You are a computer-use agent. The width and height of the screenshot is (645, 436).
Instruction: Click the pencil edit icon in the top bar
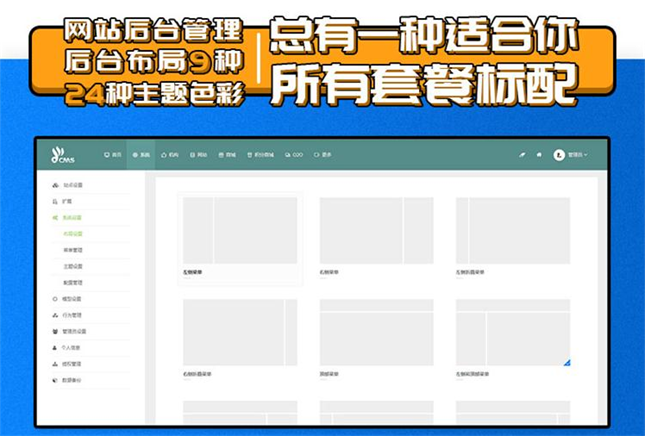521,155
